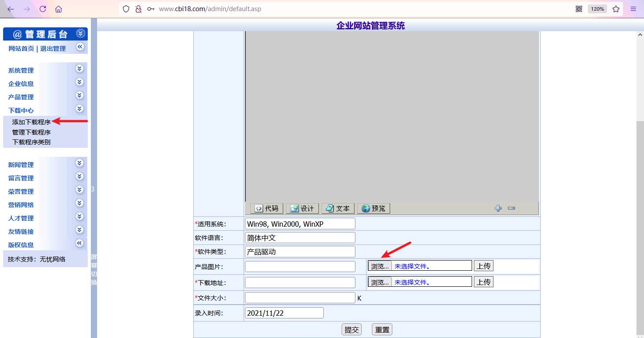Click the 适用系统 input field
The height and width of the screenshot is (338, 644).
300,224
